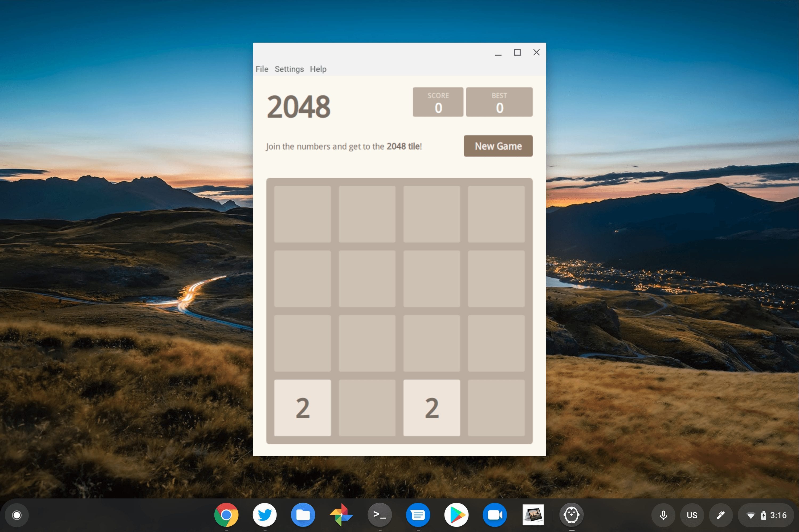
Task: Open the Messages app icon
Action: 418,515
